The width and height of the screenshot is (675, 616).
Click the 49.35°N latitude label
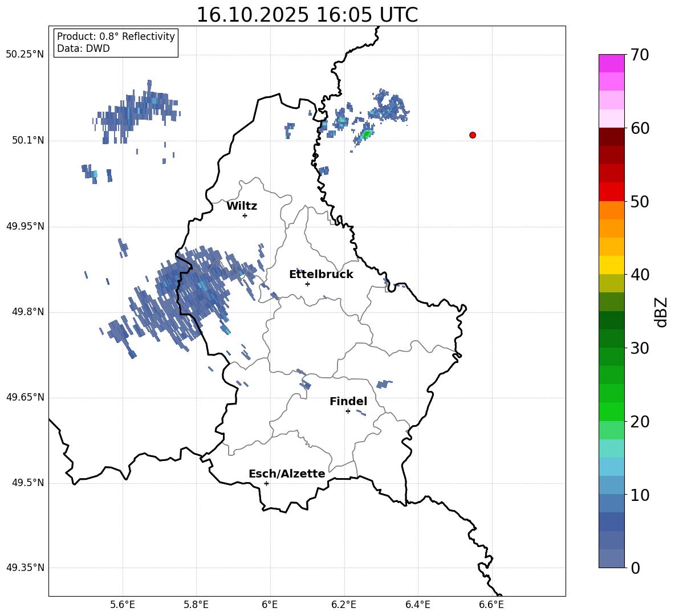tap(25, 568)
